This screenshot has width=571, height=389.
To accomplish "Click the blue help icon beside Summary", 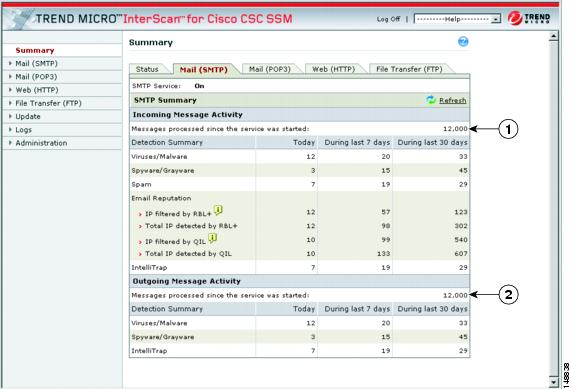I will (x=463, y=42).
